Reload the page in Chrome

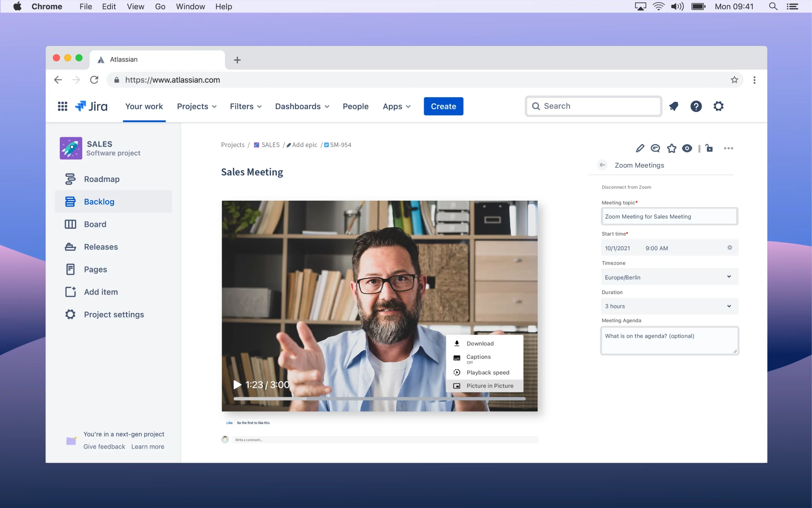[94, 80]
